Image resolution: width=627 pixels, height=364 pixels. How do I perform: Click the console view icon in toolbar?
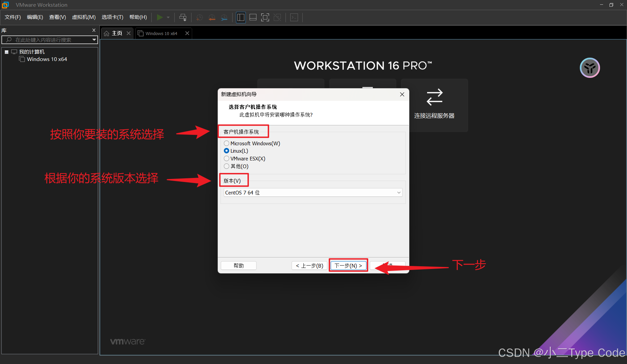tap(294, 17)
